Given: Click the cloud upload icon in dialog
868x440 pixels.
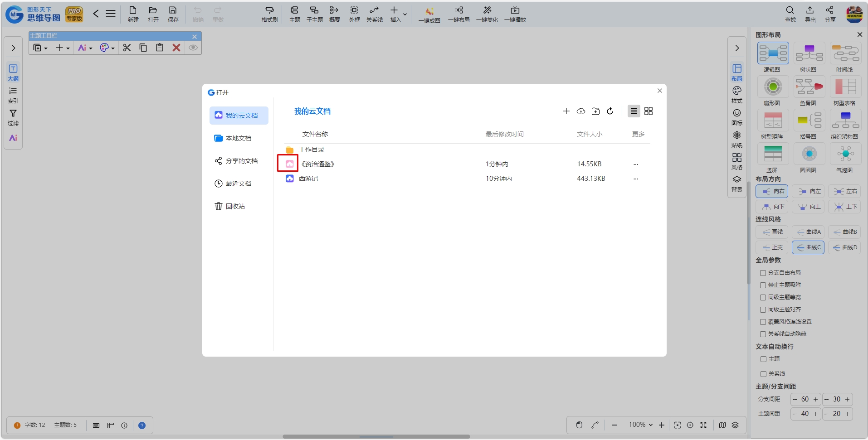Looking at the screenshot, I should pyautogui.click(x=581, y=111).
